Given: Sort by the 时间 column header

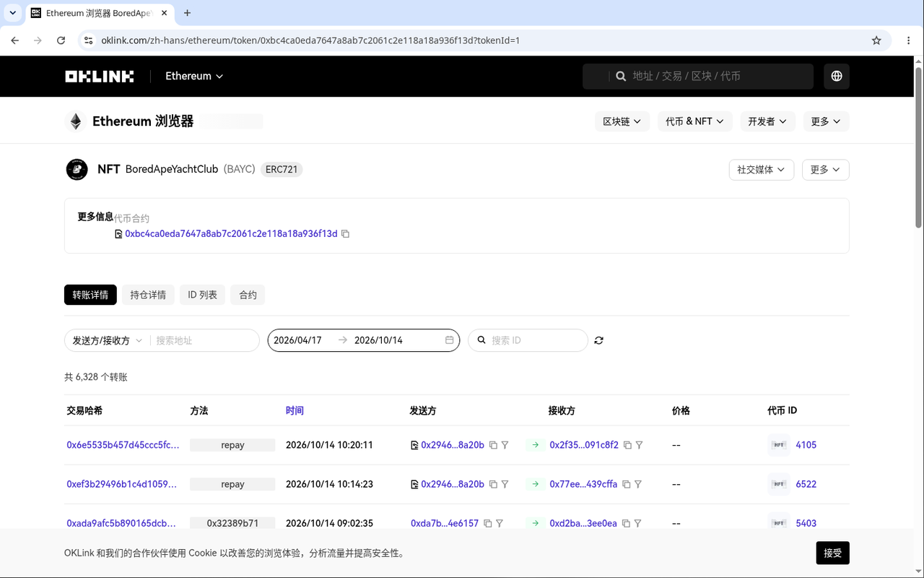Looking at the screenshot, I should click(295, 410).
